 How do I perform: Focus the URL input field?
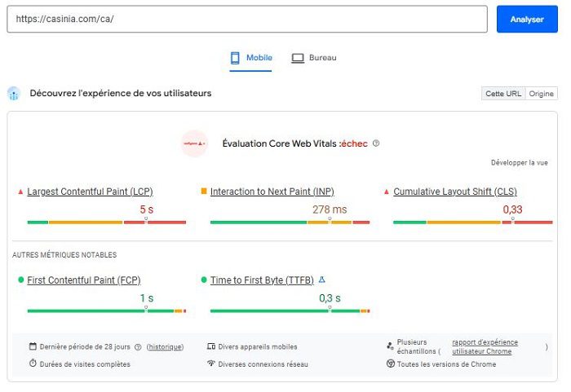coord(247,19)
